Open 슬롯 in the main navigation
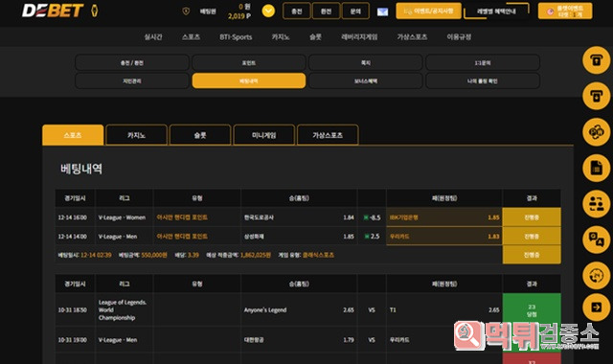The height and width of the screenshot is (364, 613). click(x=315, y=36)
